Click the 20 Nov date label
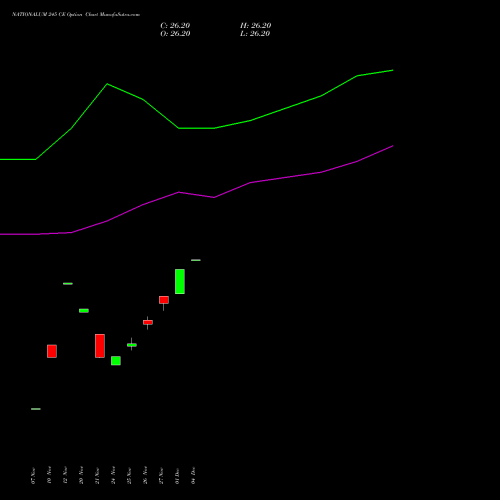Image resolution: width=500 pixels, height=500 pixels. tap(81, 476)
